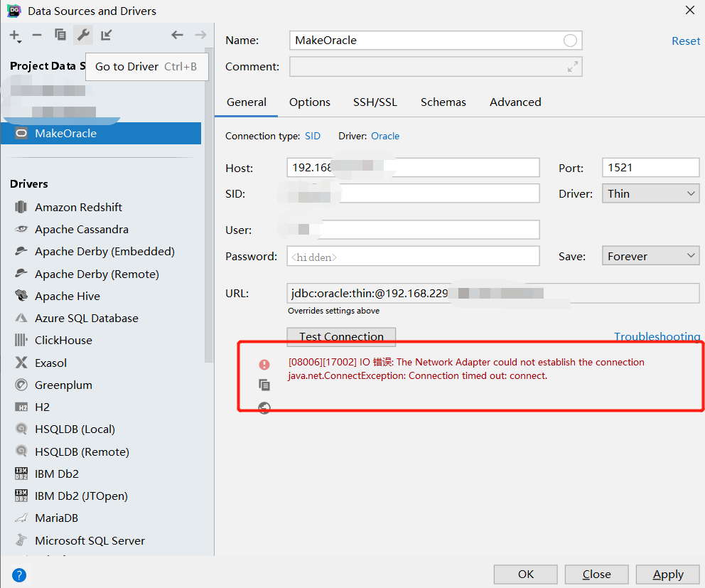Click the Close button
The height and width of the screenshot is (588, 705).
tap(597, 574)
